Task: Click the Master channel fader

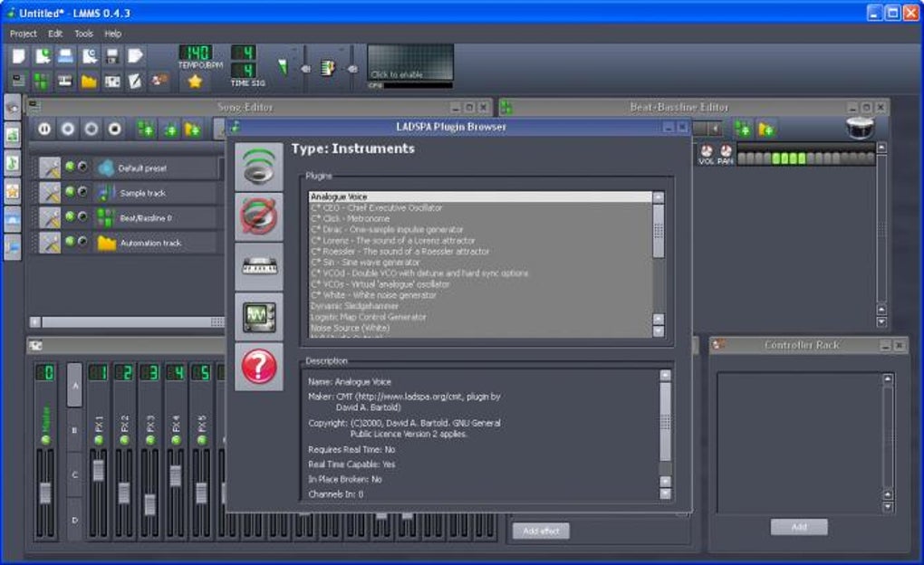Action: [45, 493]
